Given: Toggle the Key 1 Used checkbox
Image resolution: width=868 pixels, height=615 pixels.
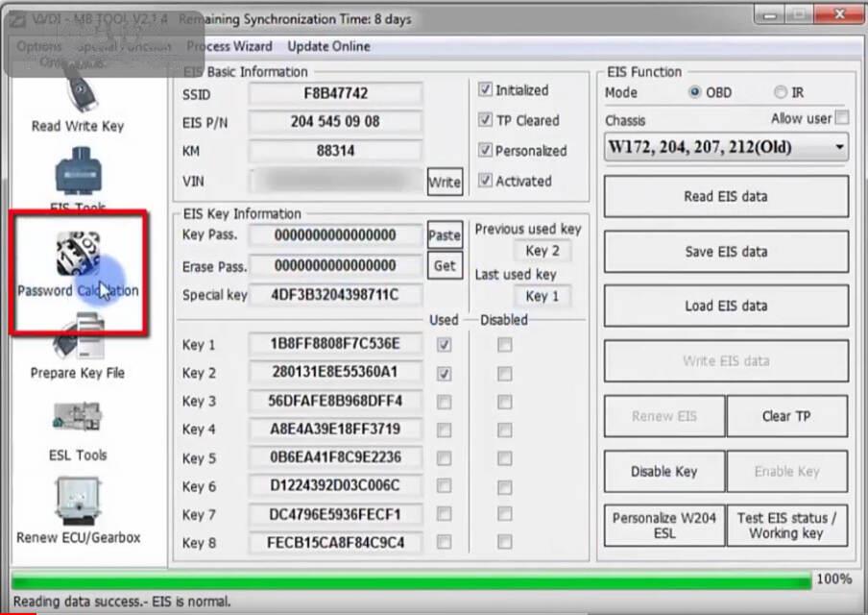Looking at the screenshot, I should [x=444, y=345].
